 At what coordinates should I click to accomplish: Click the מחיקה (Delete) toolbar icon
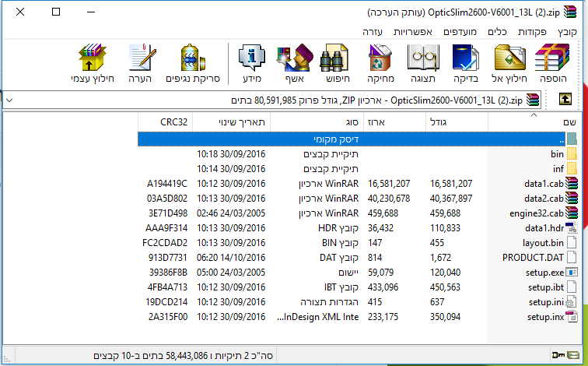pos(380,58)
